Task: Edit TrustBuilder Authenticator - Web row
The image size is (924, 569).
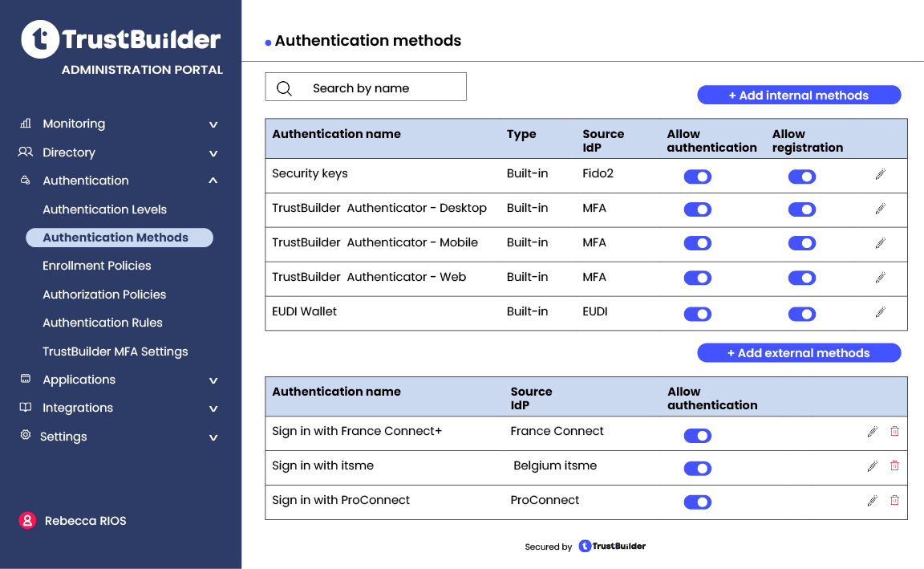Action: coord(881,277)
